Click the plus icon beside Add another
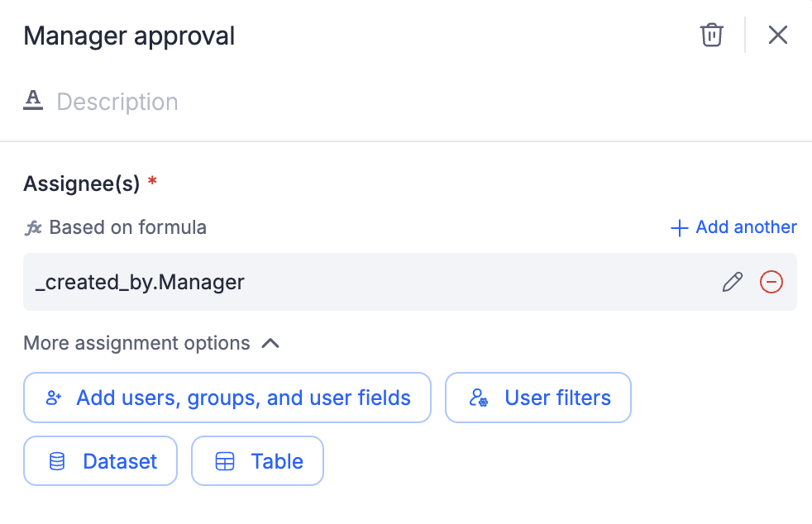 [x=680, y=228]
